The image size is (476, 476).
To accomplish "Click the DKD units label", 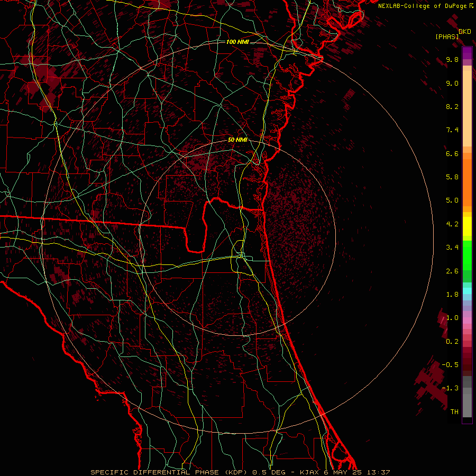I will [465, 31].
